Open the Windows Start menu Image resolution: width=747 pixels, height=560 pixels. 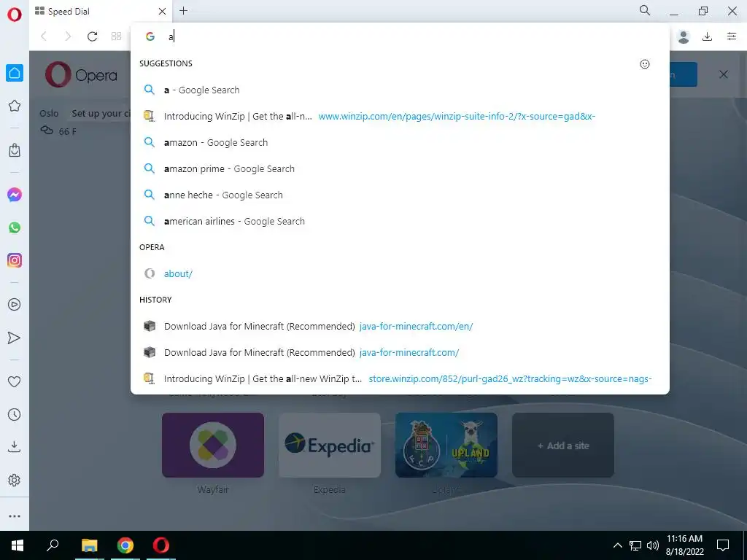18,545
